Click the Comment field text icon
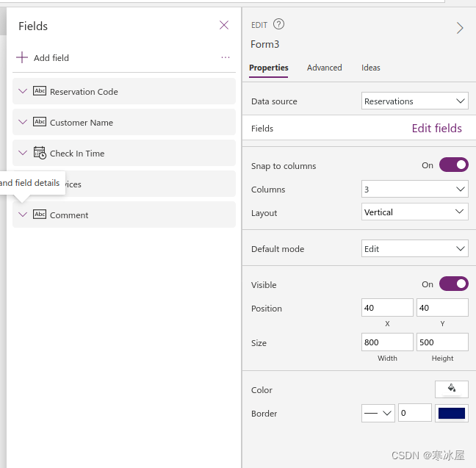Viewport: 476px width, 468px height. (x=40, y=215)
